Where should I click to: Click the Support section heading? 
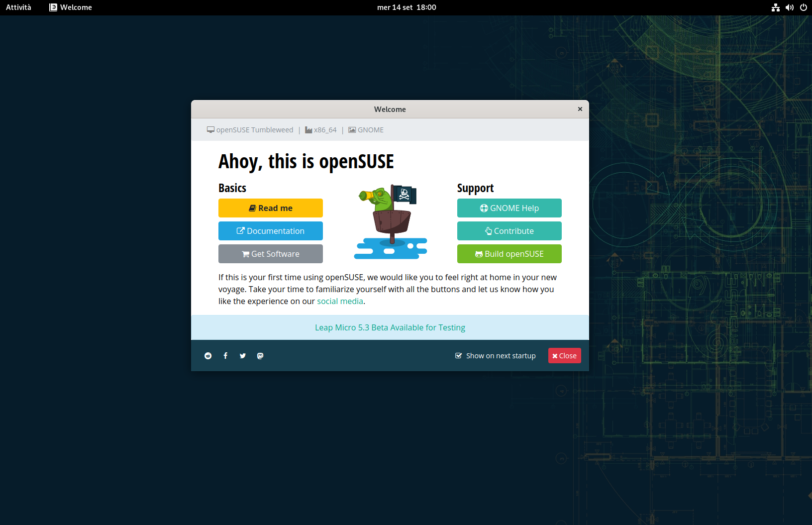click(x=476, y=188)
